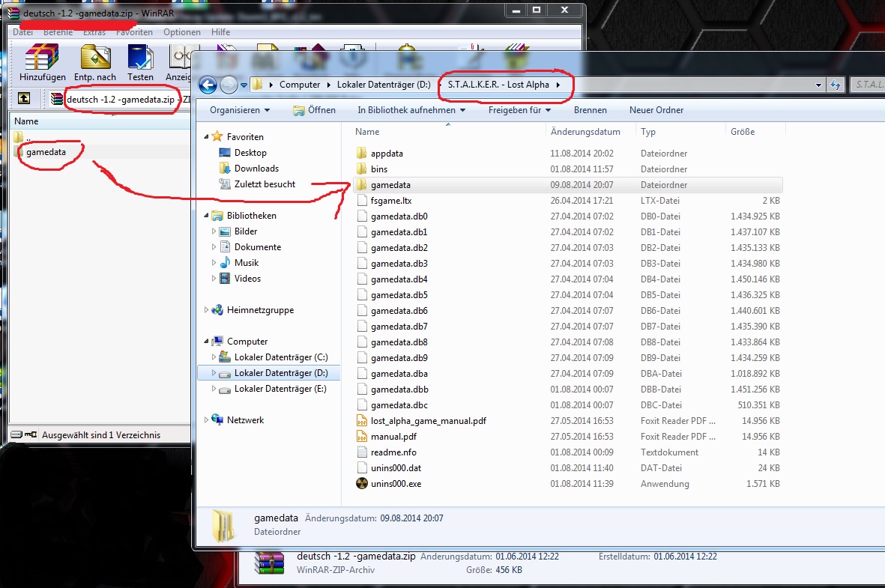This screenshot has height=588, width=885.
Task: Open In Bibliothek aufnehmen menu
Action: click(411, 110)
